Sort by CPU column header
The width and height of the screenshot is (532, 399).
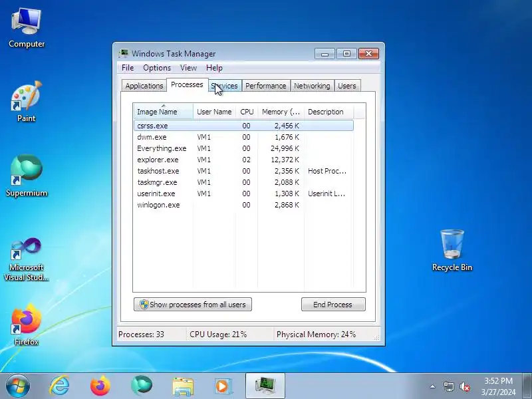coord(247,112)
